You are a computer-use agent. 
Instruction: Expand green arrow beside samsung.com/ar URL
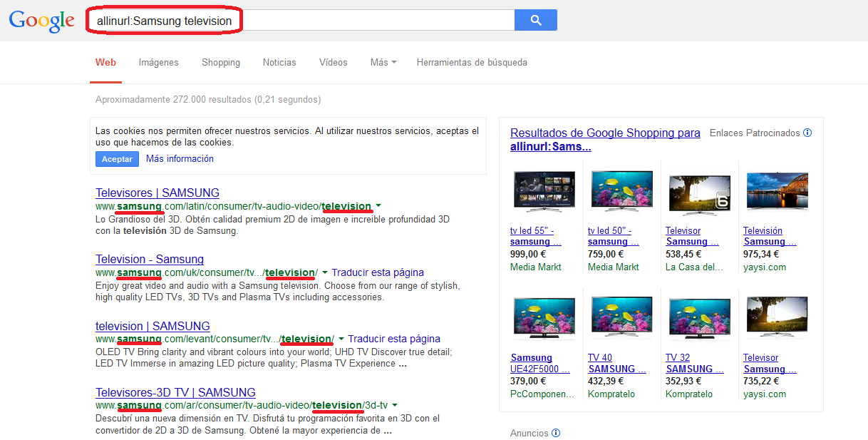tap(395, 405)
